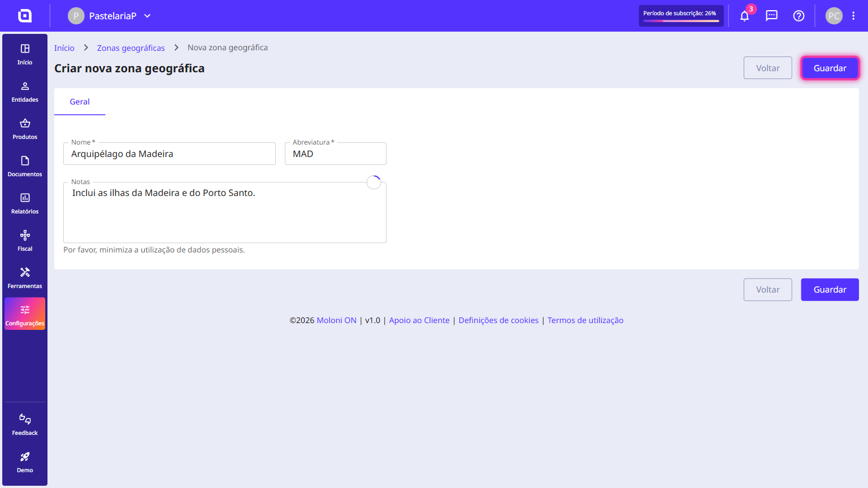The width and height of the screenshot is (868, 488).
Task: Open Ferramentas in the sidebar
Action: (25, 278)
